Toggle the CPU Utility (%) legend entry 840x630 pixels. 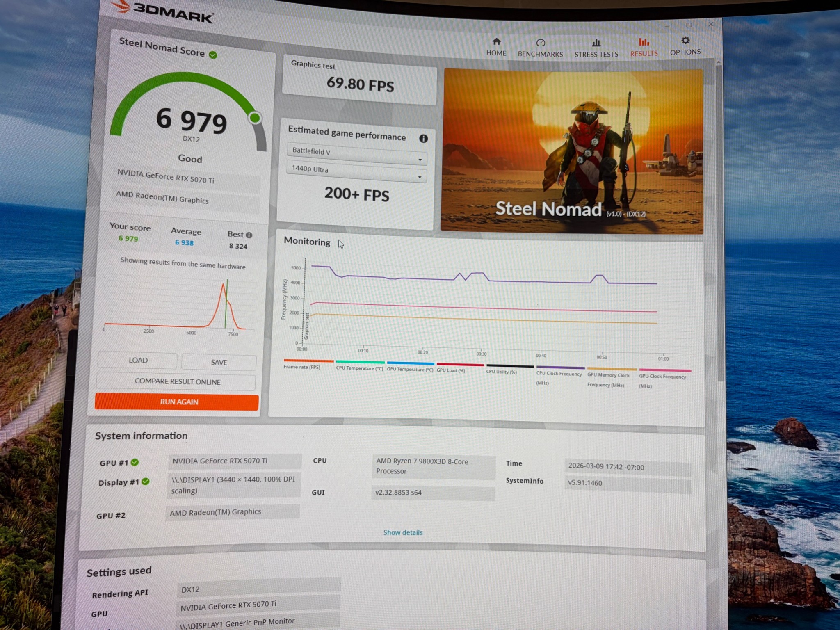point(510,369)
